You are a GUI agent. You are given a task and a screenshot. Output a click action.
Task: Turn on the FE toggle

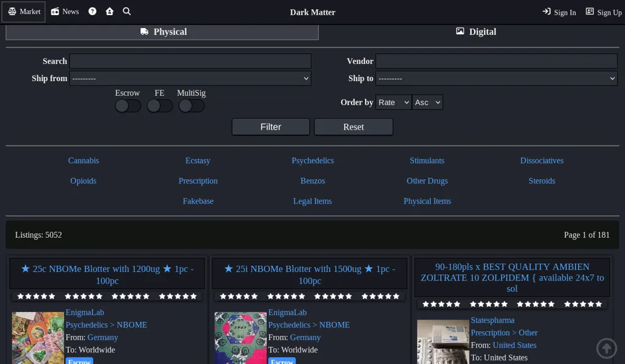(159, 105)
